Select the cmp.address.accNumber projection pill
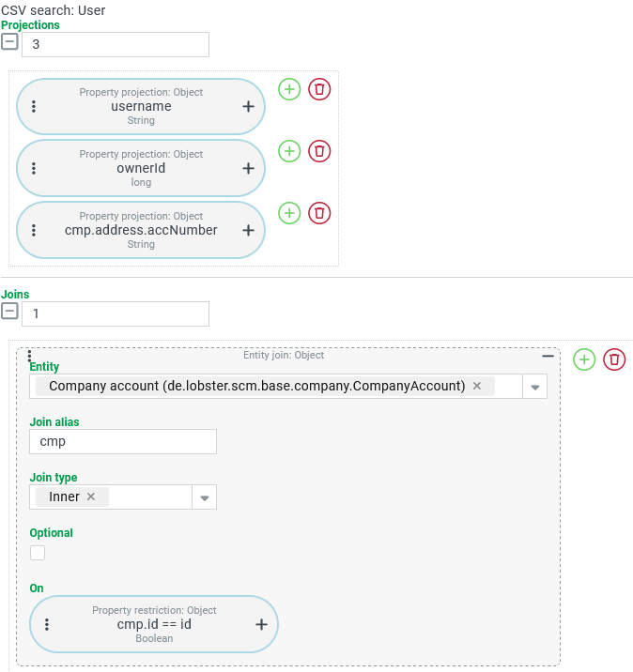Viewport: 633px width, 672px height. tap(141, 230)
